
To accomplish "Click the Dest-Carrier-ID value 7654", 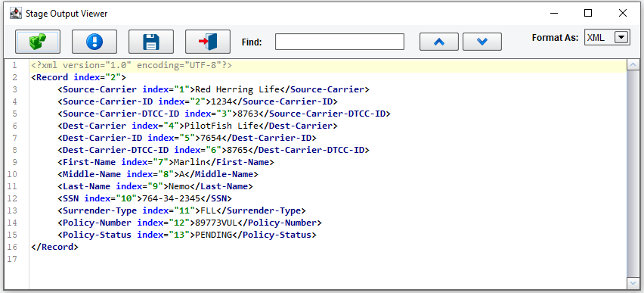I will coord(211,138).
